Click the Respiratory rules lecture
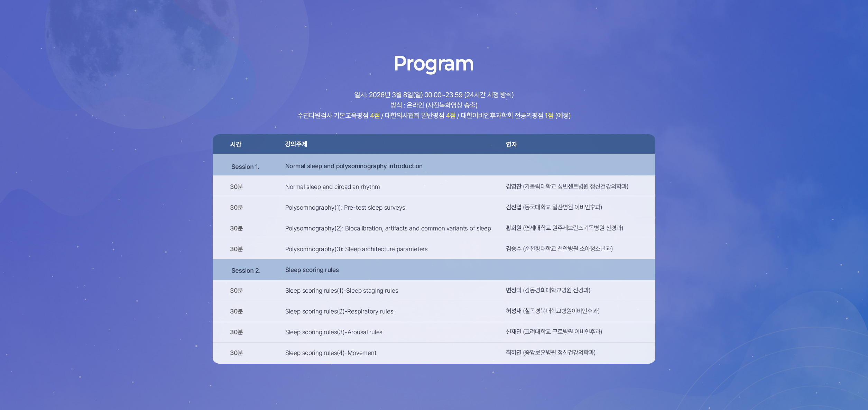868x410 pixels. (339, 311)
